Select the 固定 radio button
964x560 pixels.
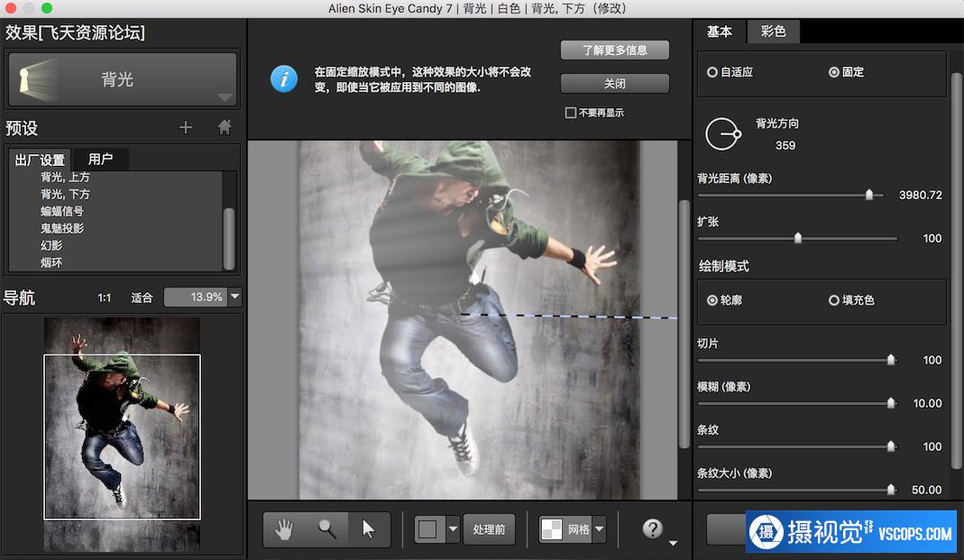pos(833,72)
